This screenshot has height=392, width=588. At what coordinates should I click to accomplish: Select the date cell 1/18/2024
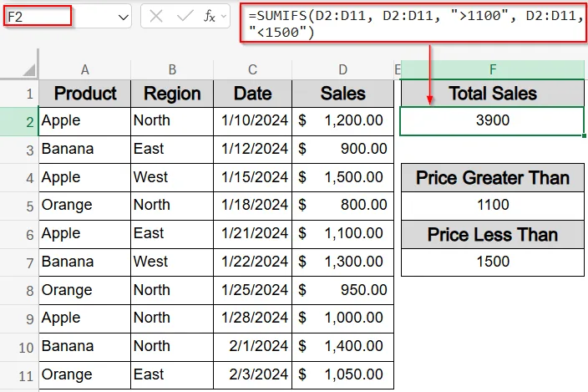253,206
